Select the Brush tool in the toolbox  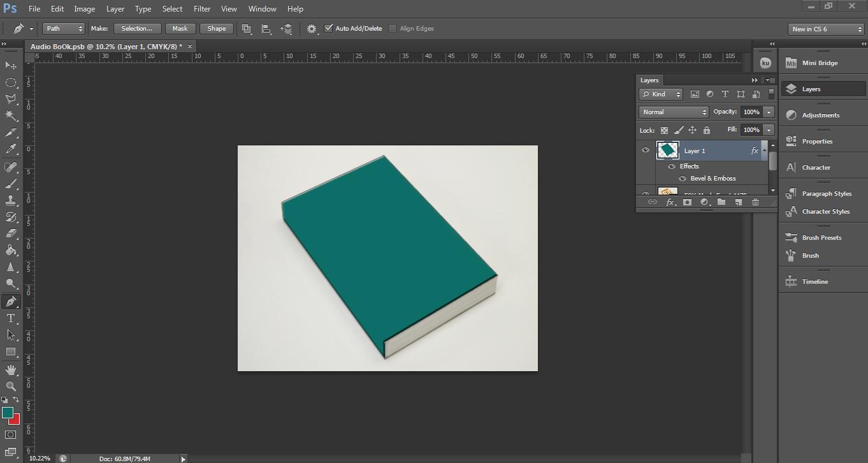(11, 184)
